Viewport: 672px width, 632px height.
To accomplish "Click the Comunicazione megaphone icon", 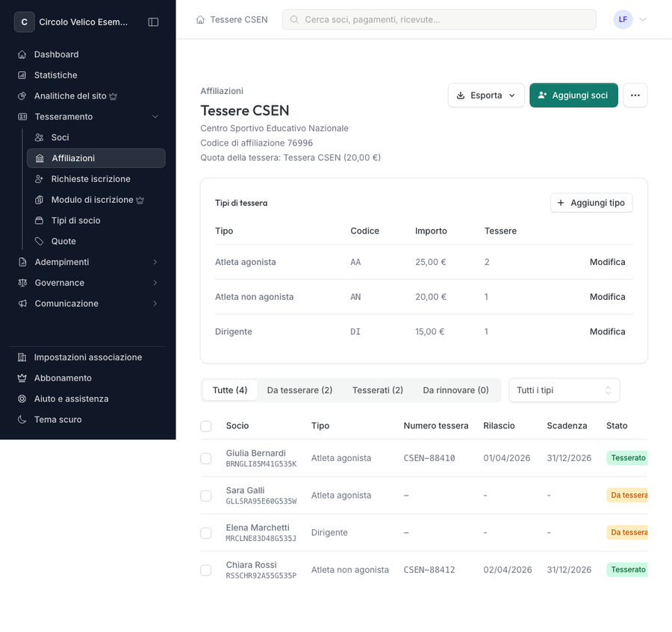I will tap(22, 304).
